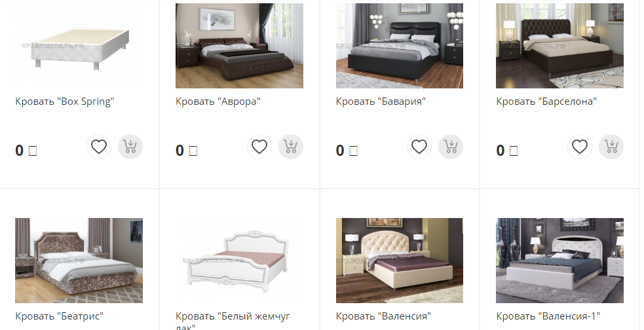
Task: Open Кровать "Беатрис" product link
Action: point(59,316)
